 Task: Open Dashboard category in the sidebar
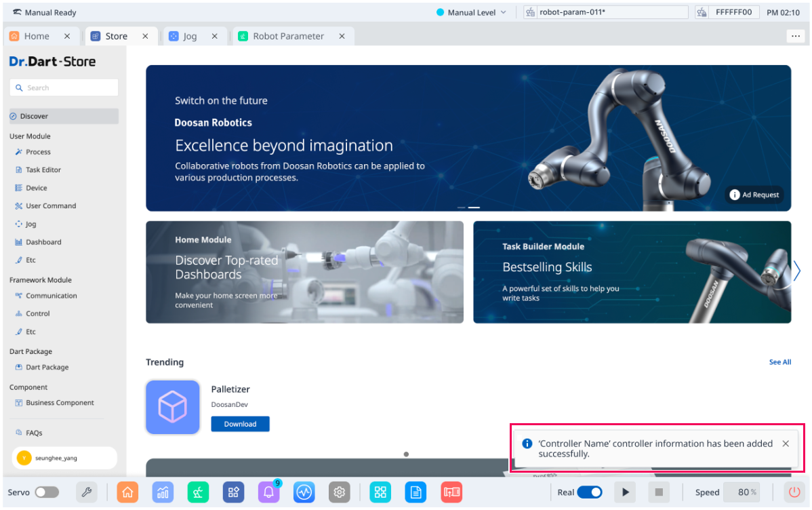[x=39, y=242]
